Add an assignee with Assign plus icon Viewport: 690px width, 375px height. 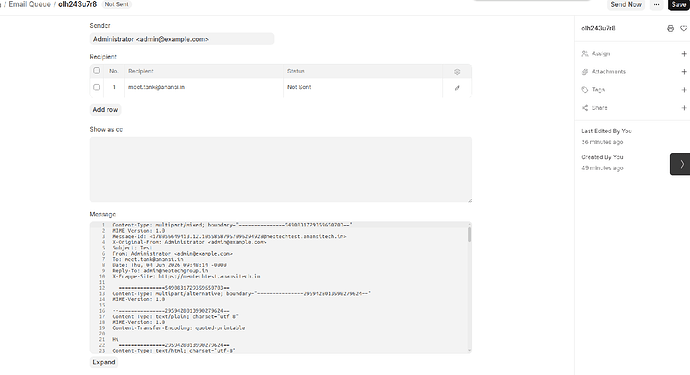coord(684,54)
